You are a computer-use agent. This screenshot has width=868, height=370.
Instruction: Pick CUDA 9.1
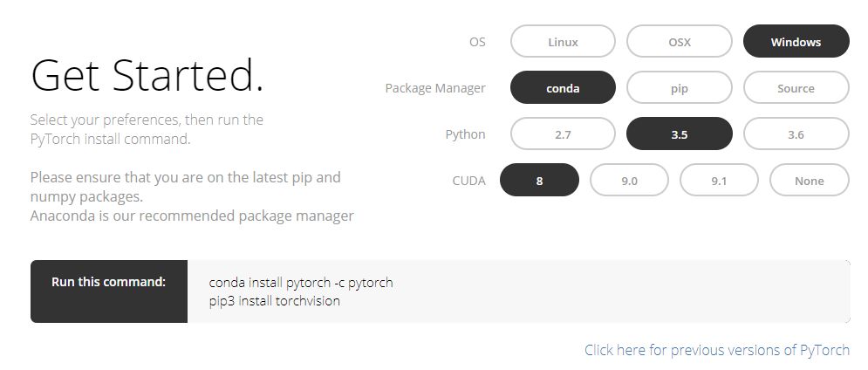pos(719,181)
